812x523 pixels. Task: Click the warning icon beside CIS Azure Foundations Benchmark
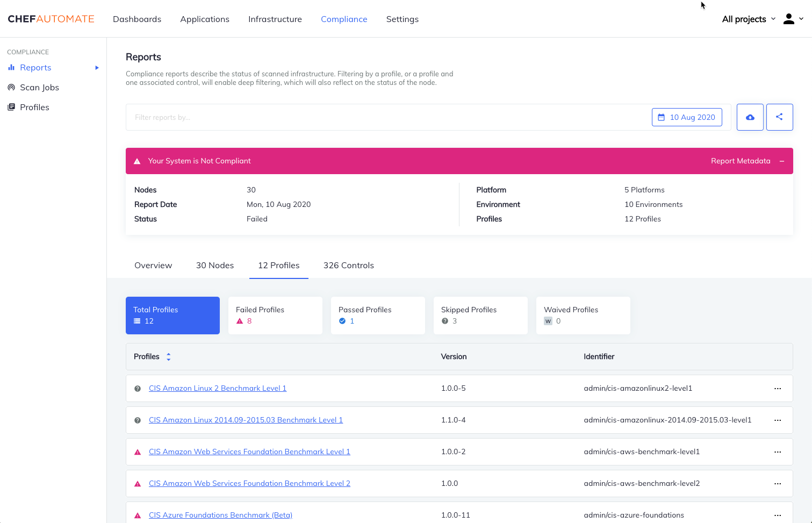138,515
